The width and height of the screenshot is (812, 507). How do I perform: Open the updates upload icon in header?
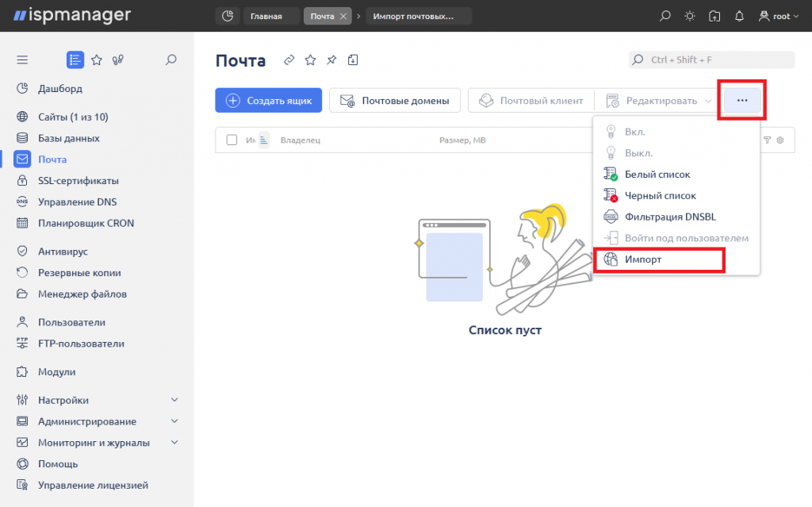[714, 16]
